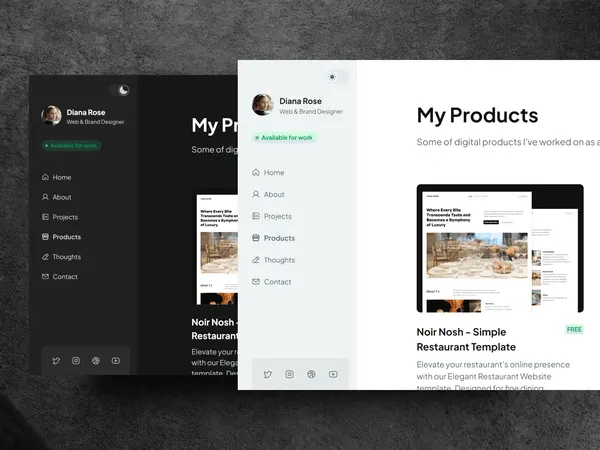Image resolution: width=600 pixels, height=450 pixels.
Task: Click Diana Rose avatar in dark window
Action: [x=51, y=116]
